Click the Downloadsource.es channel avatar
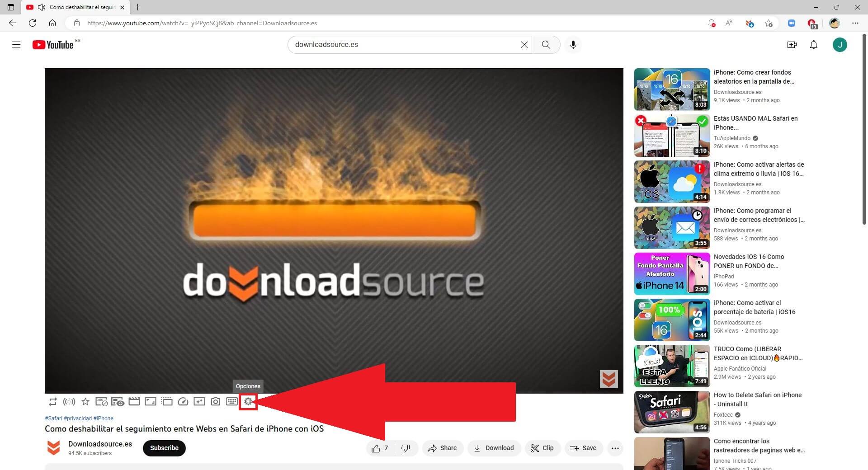The width and height of the screenshot is (868, 470). click(x=54, y=448)
